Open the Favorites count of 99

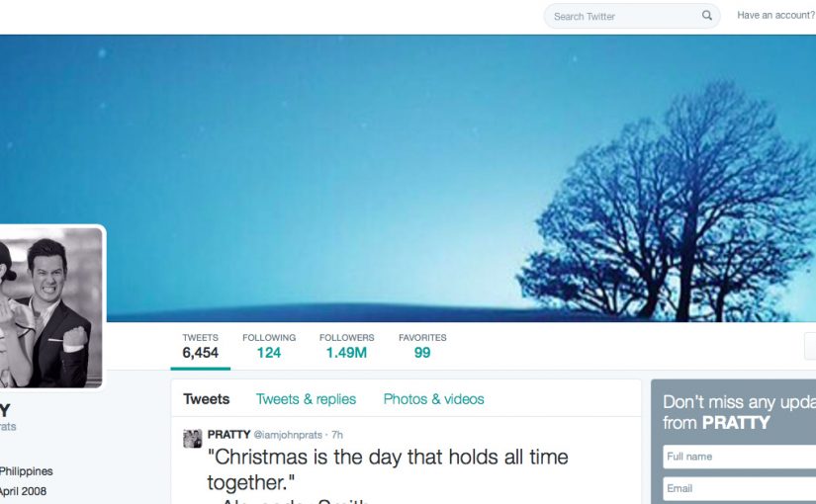coord(422,347)
